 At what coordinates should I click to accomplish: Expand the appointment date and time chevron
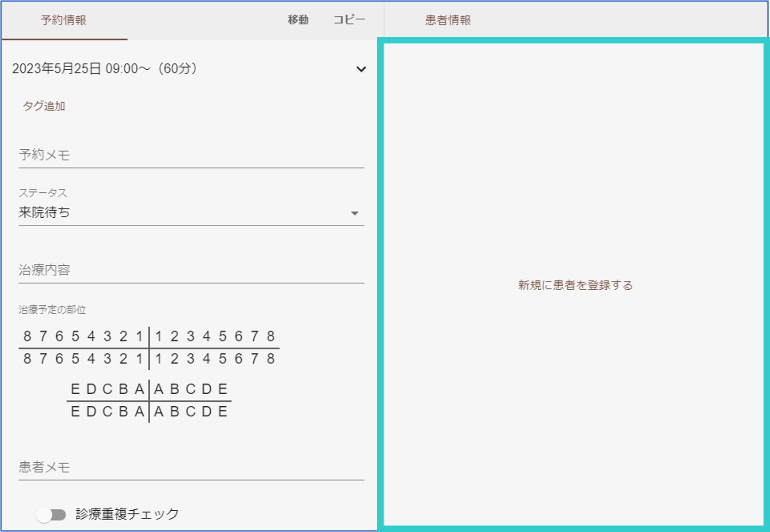click(361, 69)
